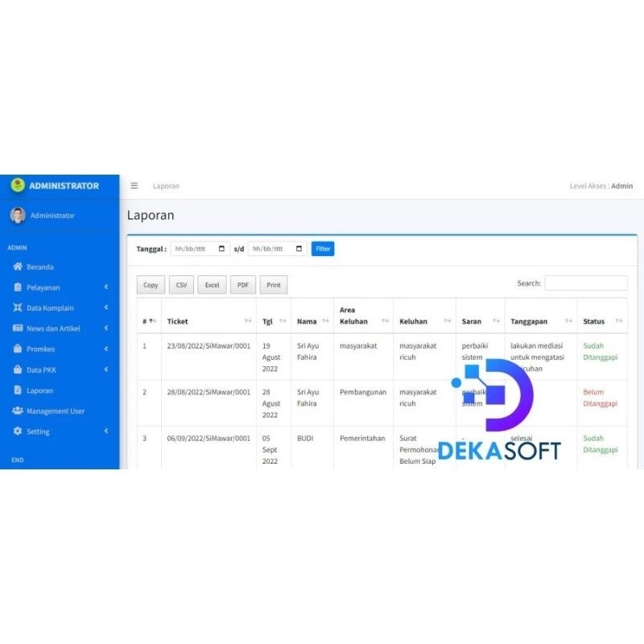Open the start date calendar picker icon
The width and height of the screenshot is (644, 644).
[x=222, y=249]
